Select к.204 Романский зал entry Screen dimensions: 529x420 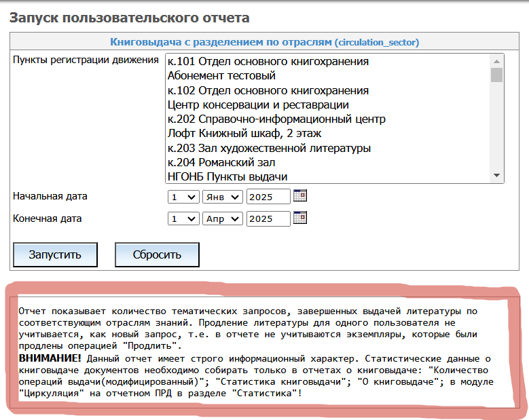(x=230, y=162)
